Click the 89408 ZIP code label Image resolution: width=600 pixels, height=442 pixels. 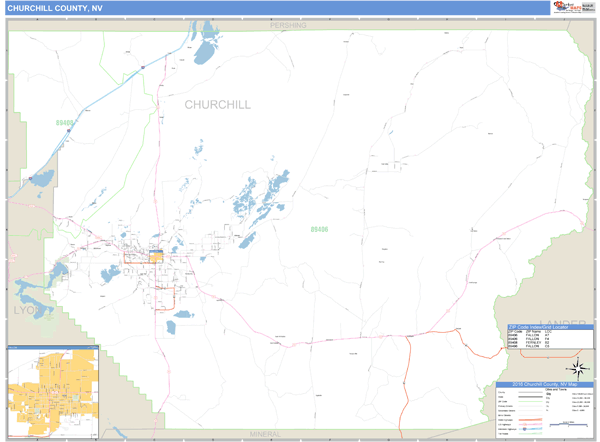tap(65, 123)
